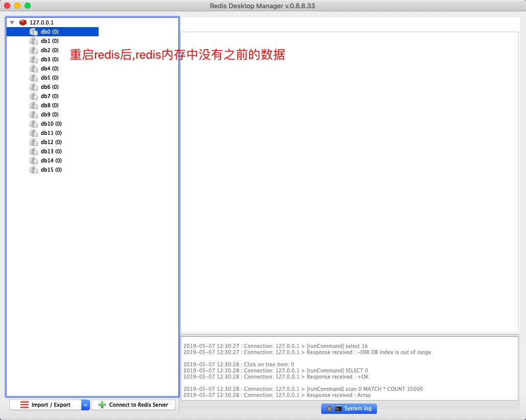Click the X icon on System log
The width and height of the screenshot is (526, 420).
(x=329, y=409)
